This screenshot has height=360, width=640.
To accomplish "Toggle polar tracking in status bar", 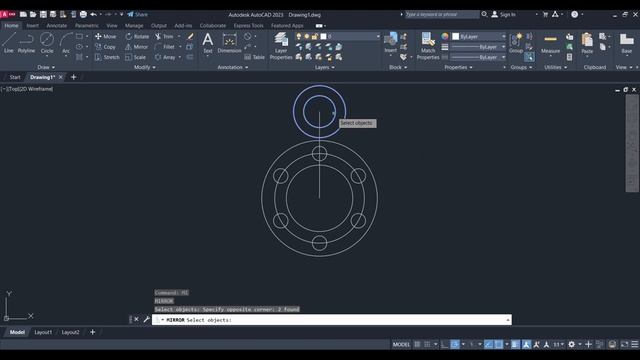I will (x=455, y=344).
